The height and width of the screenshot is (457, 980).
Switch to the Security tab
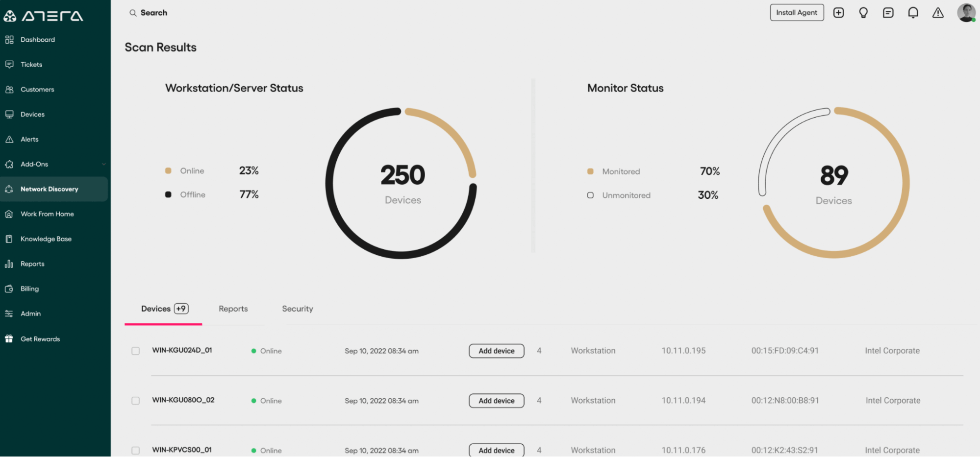pos(298,309)
